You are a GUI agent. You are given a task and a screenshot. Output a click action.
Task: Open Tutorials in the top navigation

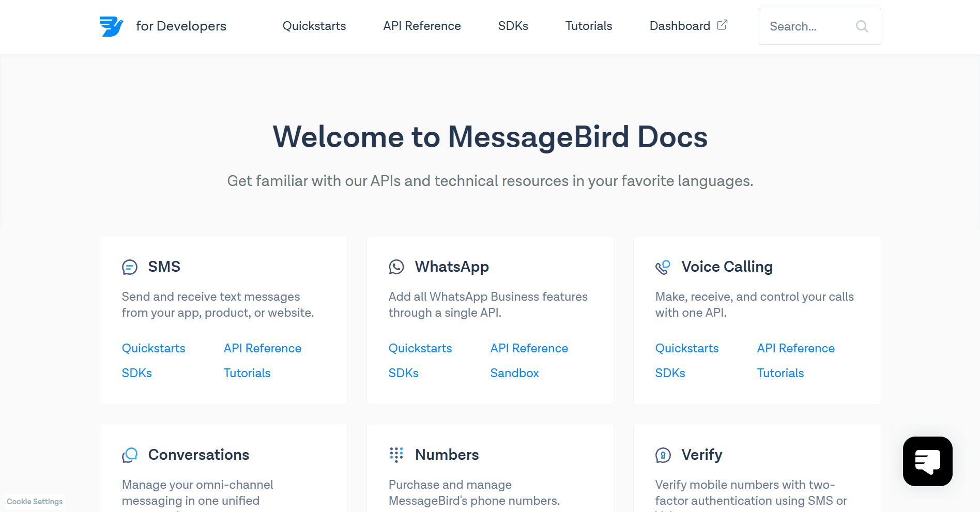tap(589, 26)
